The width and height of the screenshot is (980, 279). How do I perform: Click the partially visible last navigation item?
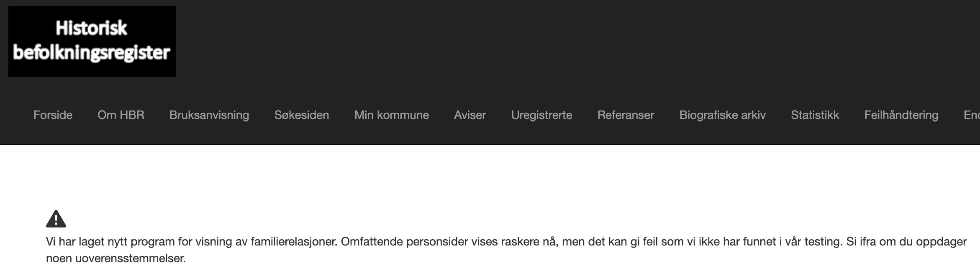pyautogui.click(x=972, y=115)
